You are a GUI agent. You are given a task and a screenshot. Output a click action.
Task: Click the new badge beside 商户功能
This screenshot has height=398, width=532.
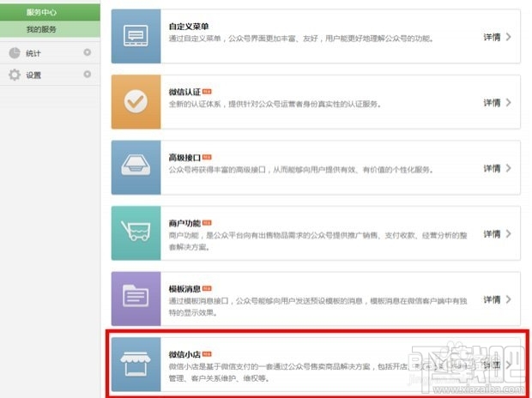[x=207, y=222]
